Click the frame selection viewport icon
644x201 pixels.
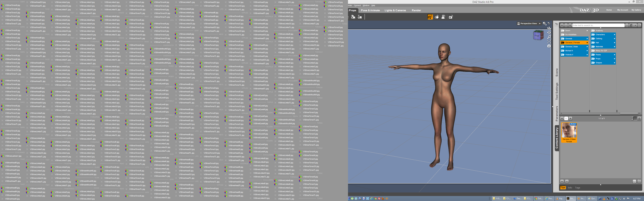[549, 41]
